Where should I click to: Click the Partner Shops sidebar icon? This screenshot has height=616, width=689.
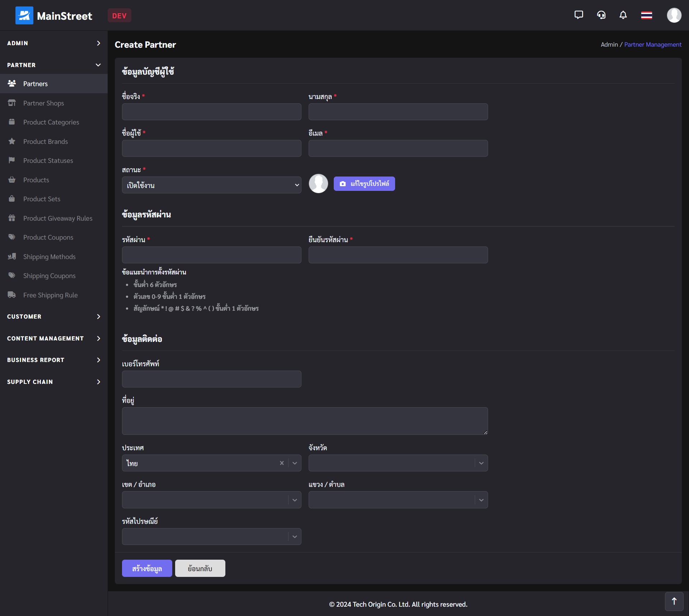pyautogui.click(x=11, y=103)
